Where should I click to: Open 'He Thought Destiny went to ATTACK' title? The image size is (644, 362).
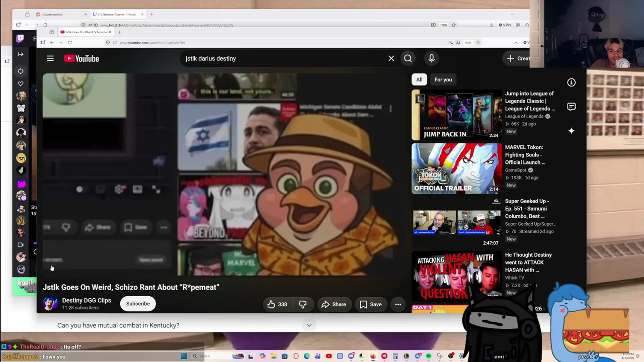[x=528, y=262]
